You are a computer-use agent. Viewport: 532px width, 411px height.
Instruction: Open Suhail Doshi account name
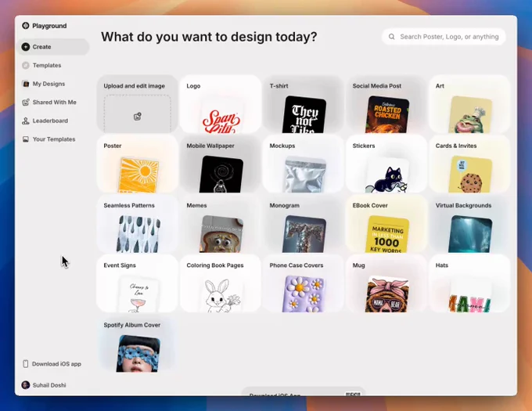tap(49, 385)
